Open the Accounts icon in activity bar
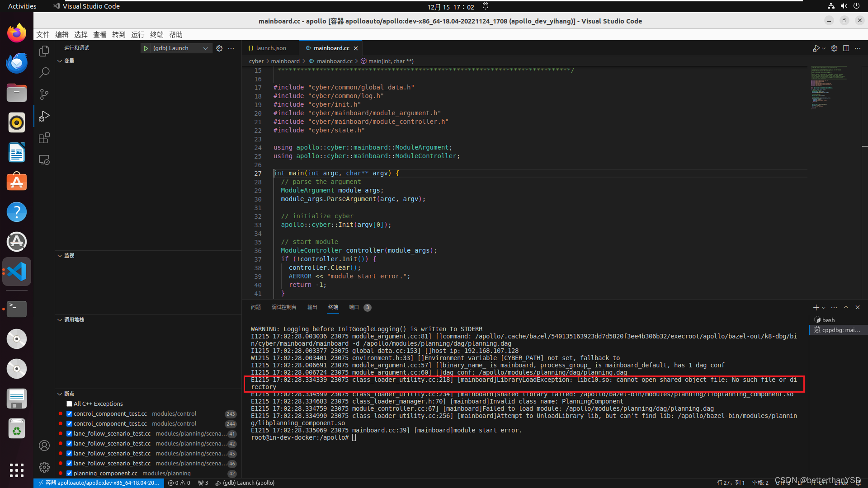 [44, 446]
